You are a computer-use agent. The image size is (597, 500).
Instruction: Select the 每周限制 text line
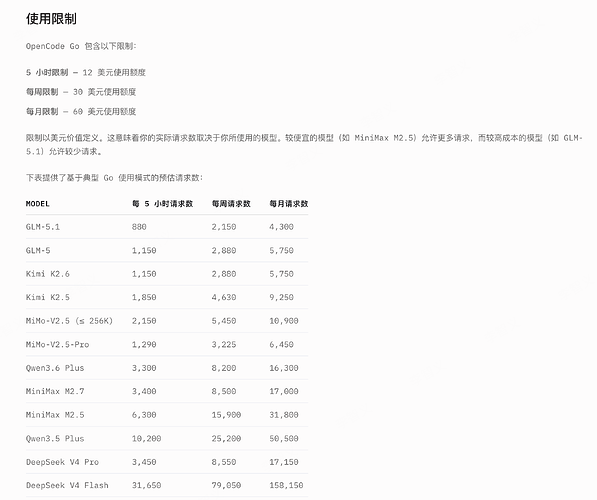coord(81,92)
